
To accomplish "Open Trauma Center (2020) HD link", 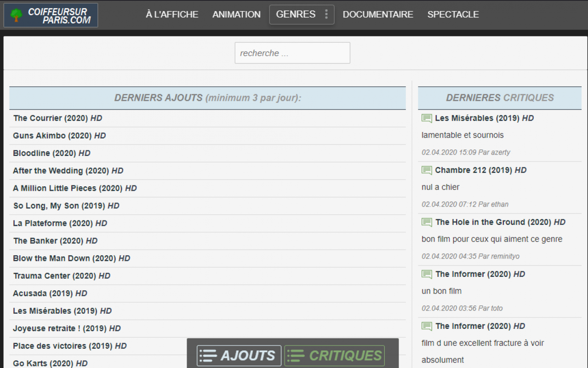I will (x=62, y=276).
